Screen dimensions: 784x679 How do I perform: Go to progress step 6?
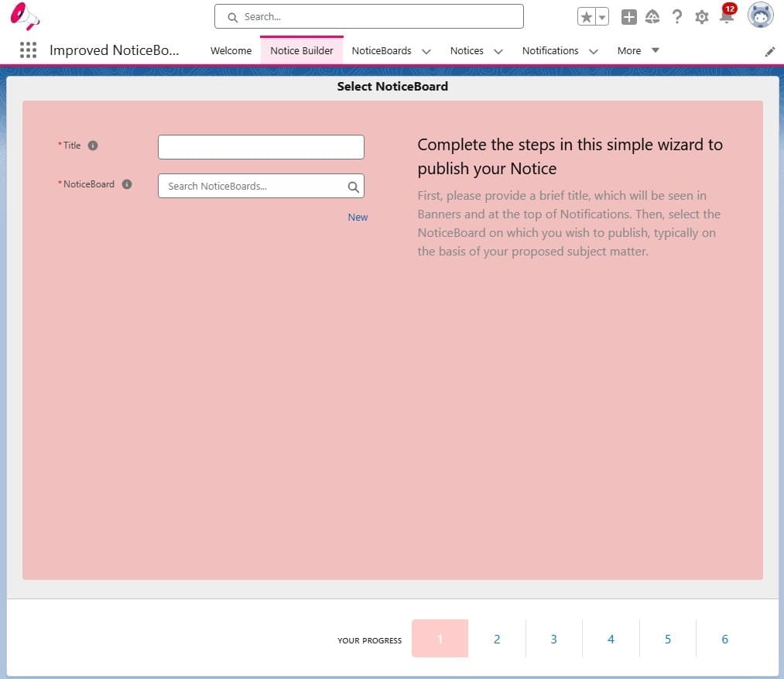724,639
